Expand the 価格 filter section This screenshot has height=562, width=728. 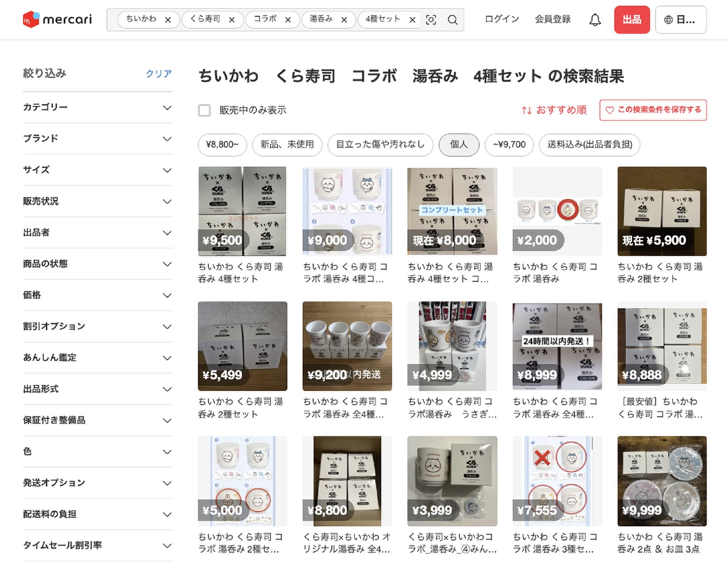pyautogui.click(x=97, y=295)
